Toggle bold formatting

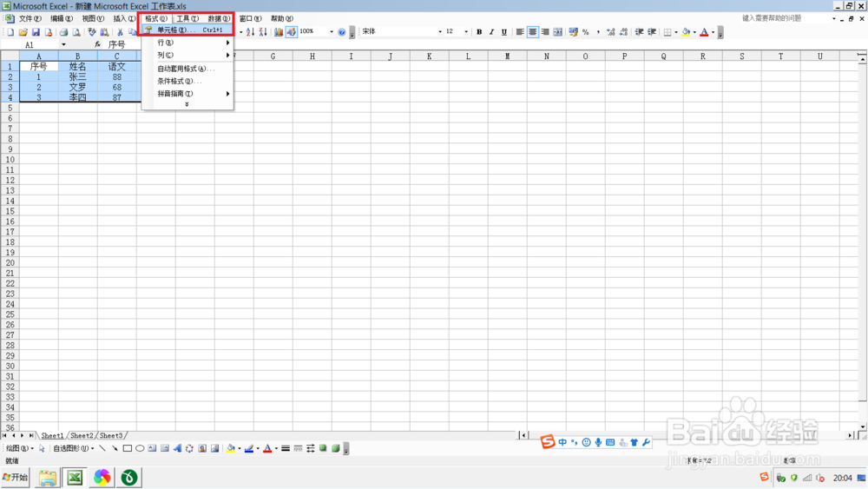(x=479, y=32)
